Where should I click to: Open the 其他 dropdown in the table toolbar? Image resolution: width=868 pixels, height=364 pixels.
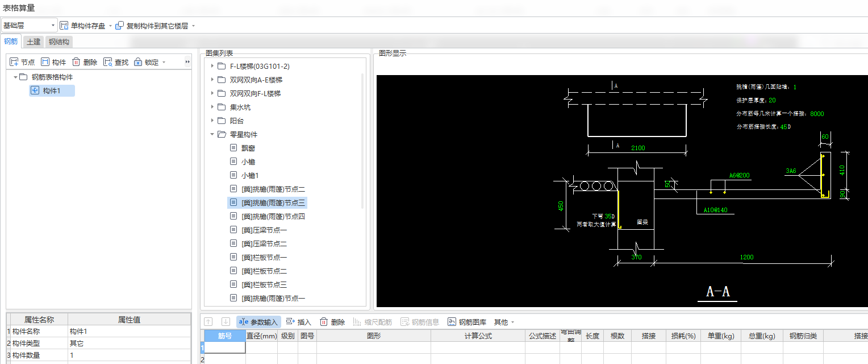[503, 321]
